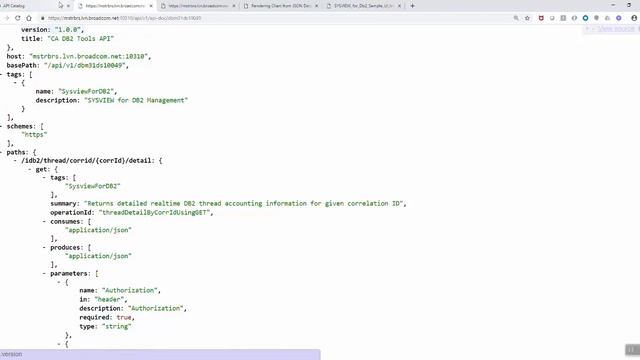Collapse the get operation node
Screen dimensions: 640x360
(x=30, y=169)
